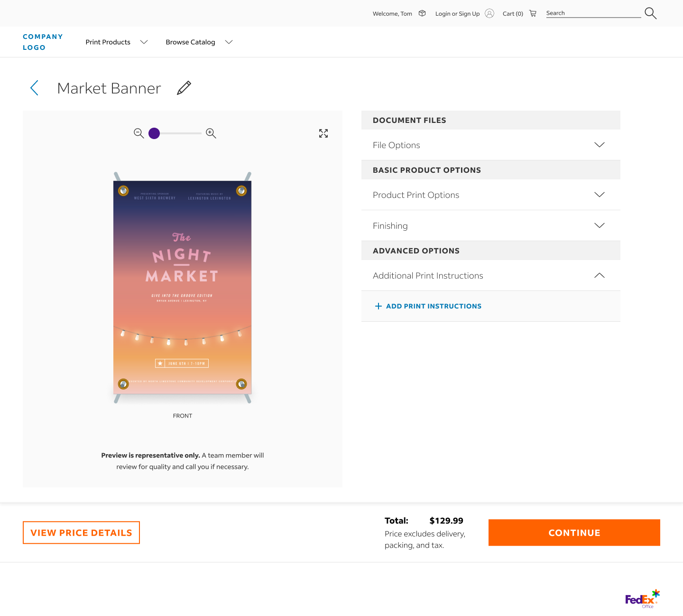The image size is (683, 616).
Task: Open Print Products dropdown menu
Action: 117,42
